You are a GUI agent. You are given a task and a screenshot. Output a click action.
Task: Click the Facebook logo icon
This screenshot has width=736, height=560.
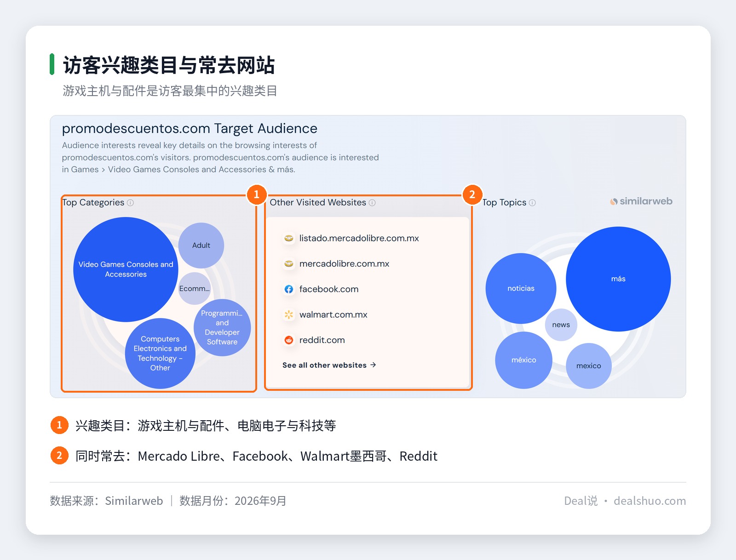[x=289, y=289]
